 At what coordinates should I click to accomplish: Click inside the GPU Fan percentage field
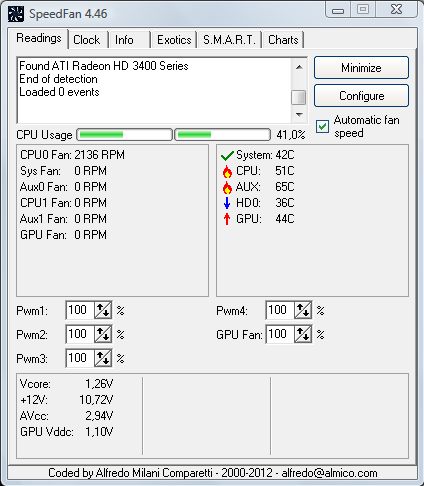280,334
